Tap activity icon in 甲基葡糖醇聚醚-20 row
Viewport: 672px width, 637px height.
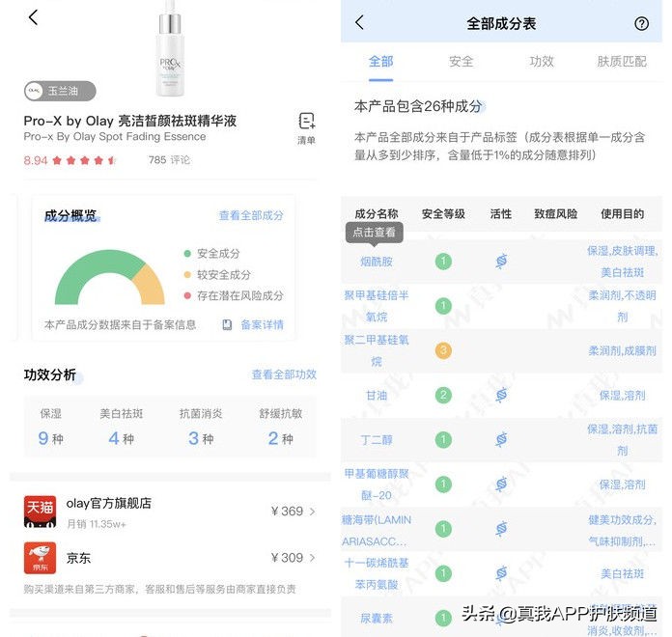(x=501, y=485)
